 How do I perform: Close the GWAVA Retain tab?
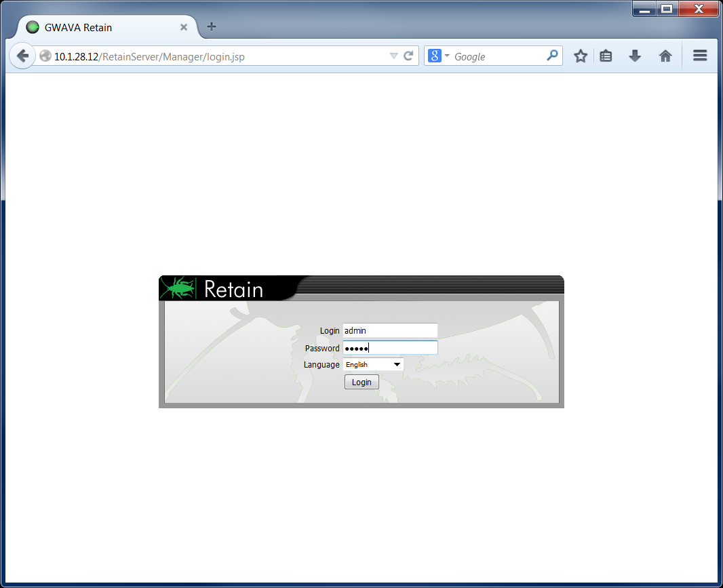[184, 27]
